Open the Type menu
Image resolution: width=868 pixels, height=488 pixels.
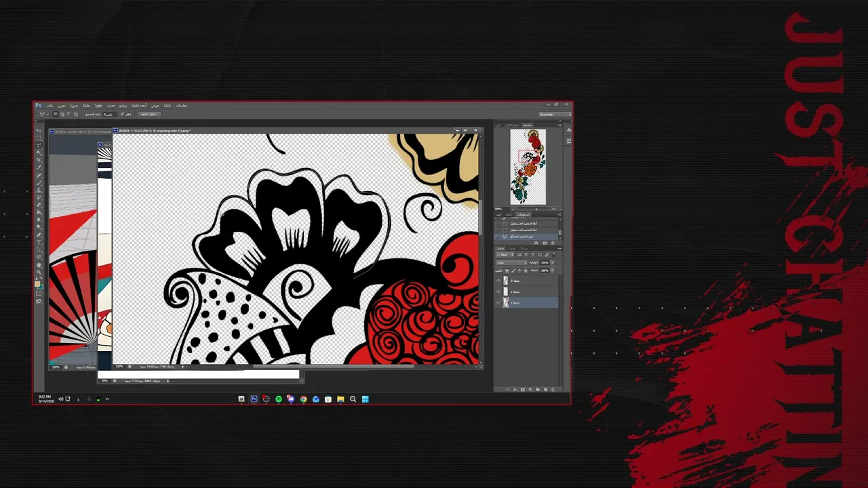click(x=98, y=106)
